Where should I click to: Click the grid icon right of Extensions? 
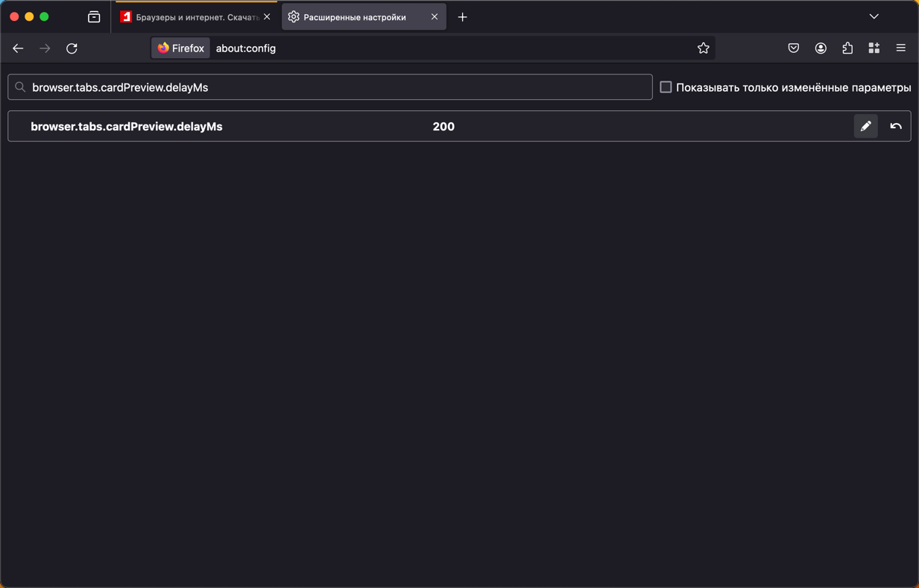click(x=874, y=48)
